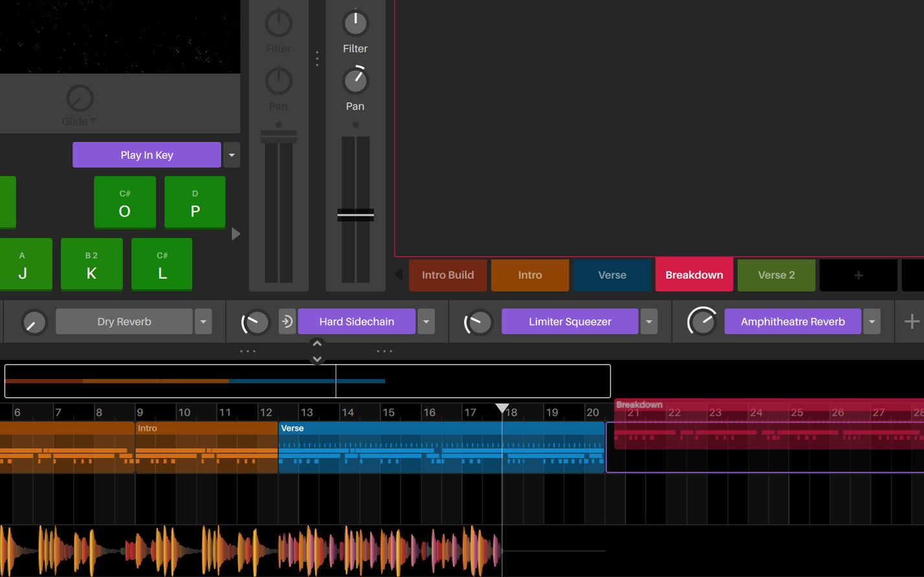Click the plus button to add a new scene

(858, 274)
